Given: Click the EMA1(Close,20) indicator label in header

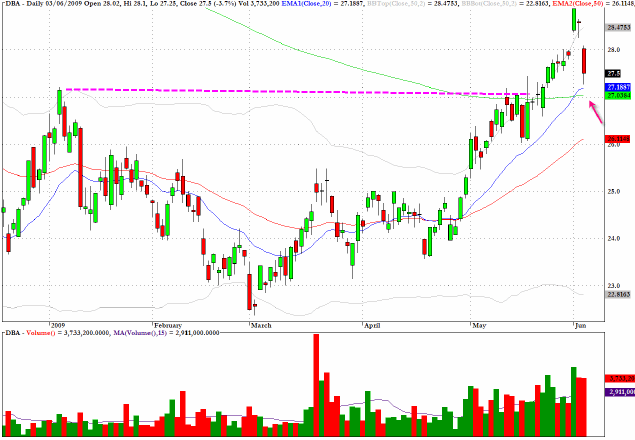Looking at the screenshot, I should point(305,4).
